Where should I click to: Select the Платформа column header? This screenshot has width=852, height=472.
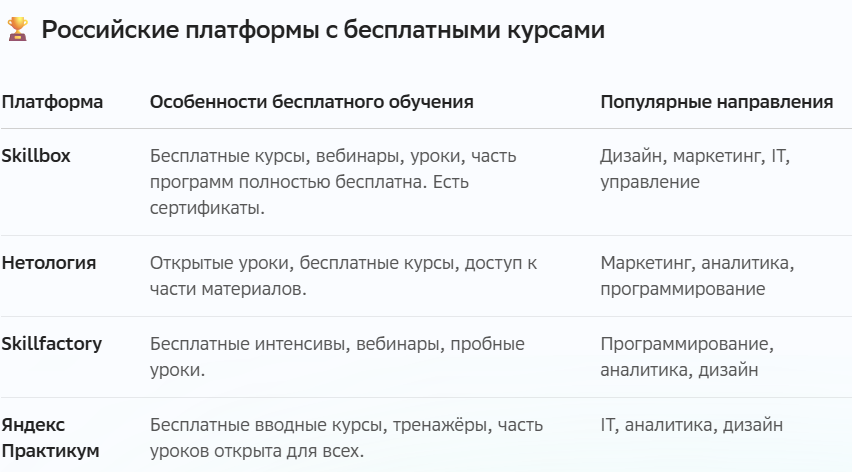click(x=52, y=102)
